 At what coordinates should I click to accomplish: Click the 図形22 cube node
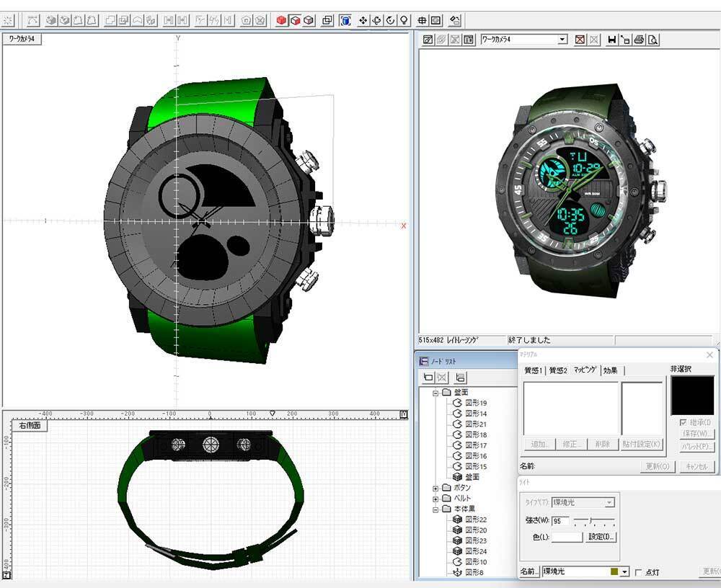click(475, 520)
